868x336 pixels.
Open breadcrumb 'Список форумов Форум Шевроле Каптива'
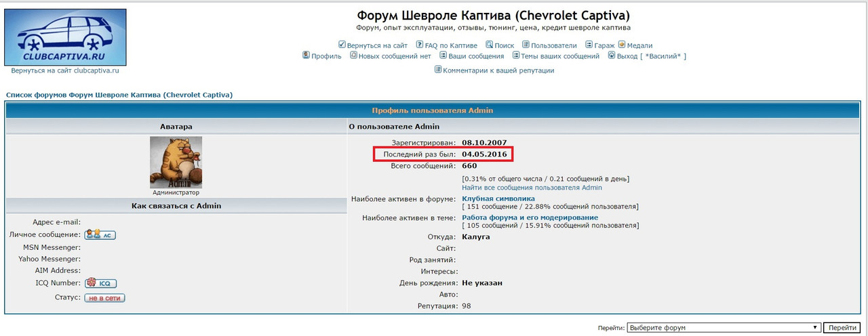pyautogui.click(x=119, y=95)
